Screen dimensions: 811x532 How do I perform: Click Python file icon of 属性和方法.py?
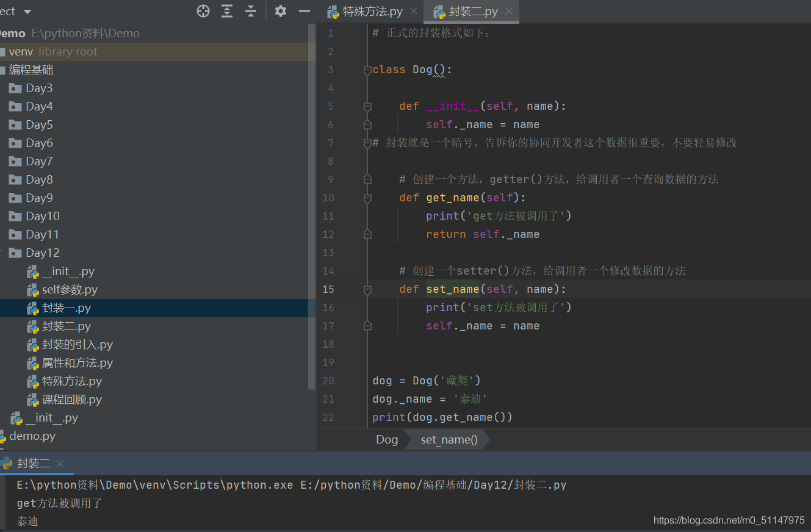click(x=33, y=363)
